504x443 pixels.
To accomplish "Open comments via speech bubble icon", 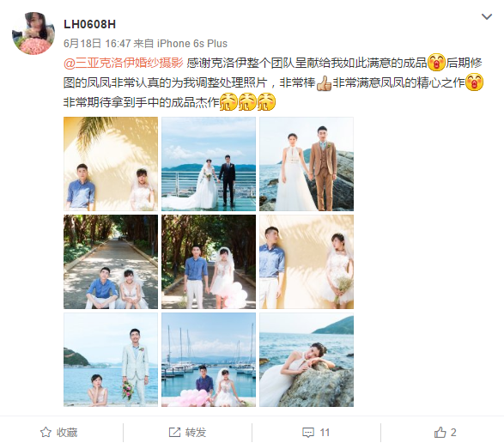I will 308,433.
